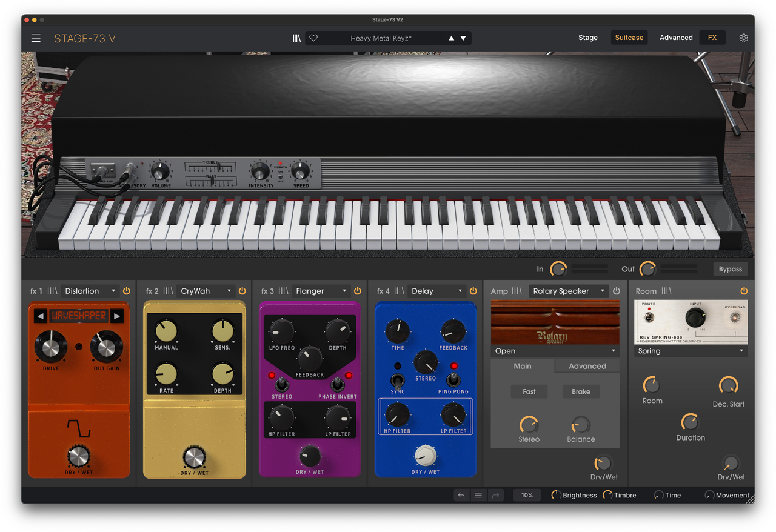The image size is (776, 532).
Task: Click the vibrato SPEED knob on the piano
Action: tap(301, 171)
